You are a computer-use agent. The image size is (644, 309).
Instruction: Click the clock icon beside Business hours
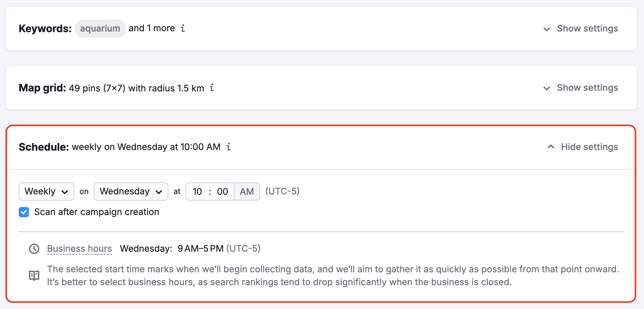click(x=33, y=248)
